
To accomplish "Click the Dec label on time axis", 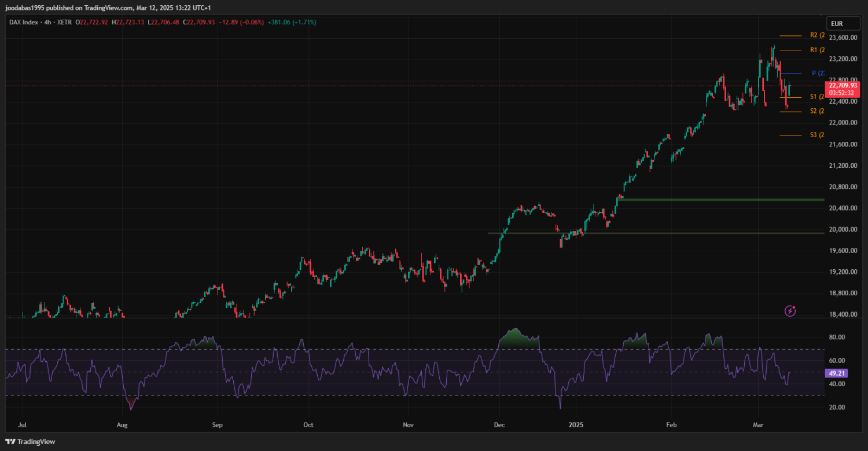I will [499, 424].
